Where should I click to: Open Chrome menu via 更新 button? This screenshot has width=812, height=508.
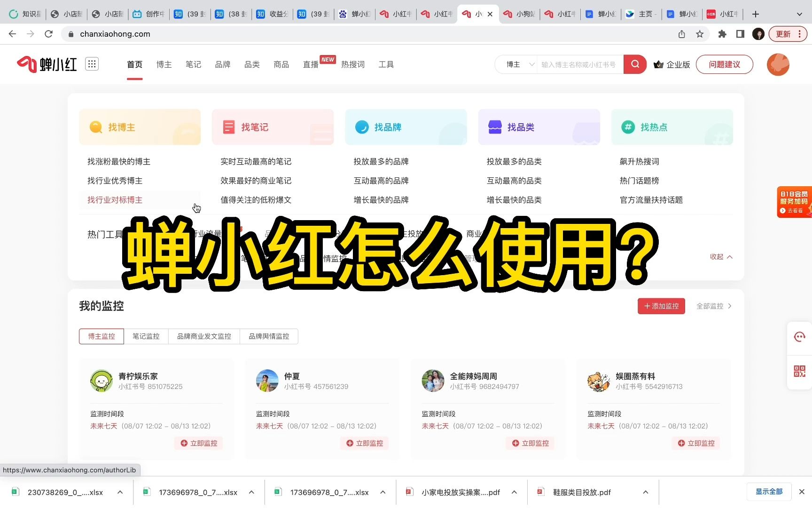coord(788,34)
